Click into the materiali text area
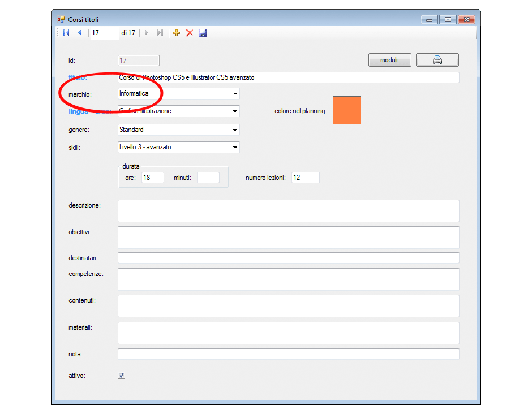532x414 pixels. coord(289,333)
